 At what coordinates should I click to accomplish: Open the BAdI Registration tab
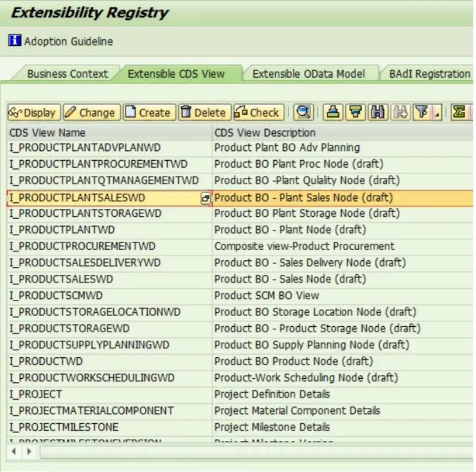pyautogui.click(x=429, y=74)
